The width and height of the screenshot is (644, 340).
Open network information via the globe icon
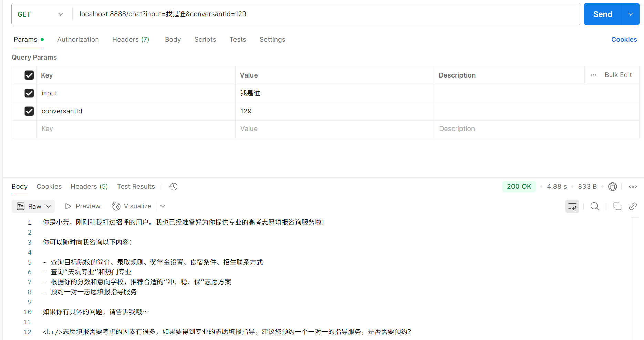point(613,186)
